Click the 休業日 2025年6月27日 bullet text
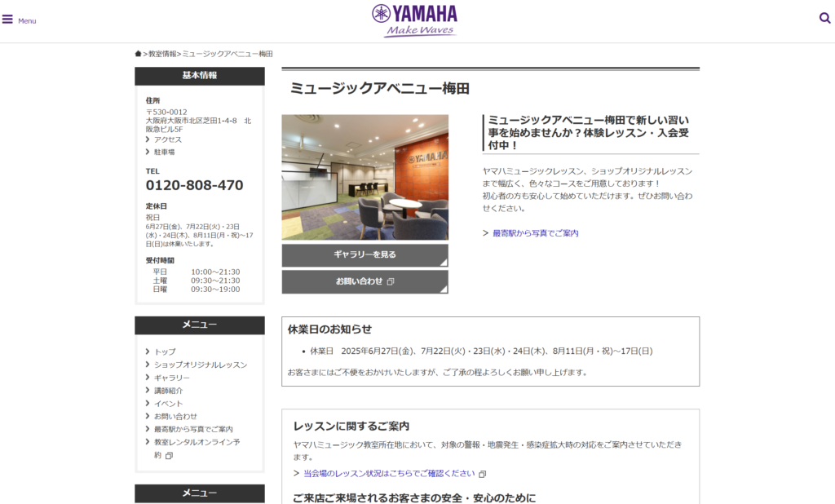 [481, 351]
